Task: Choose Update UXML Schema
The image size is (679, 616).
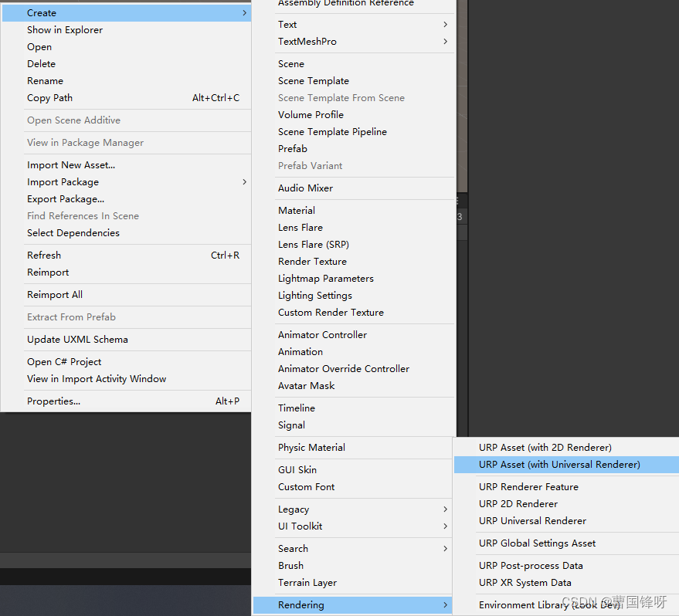Action: (x=127, y=340)
